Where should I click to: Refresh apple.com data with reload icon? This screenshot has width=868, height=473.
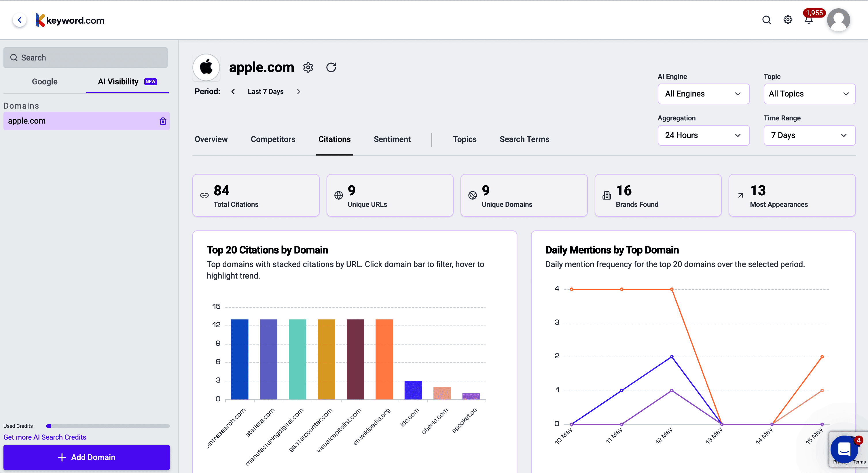[x=331, y=67]
